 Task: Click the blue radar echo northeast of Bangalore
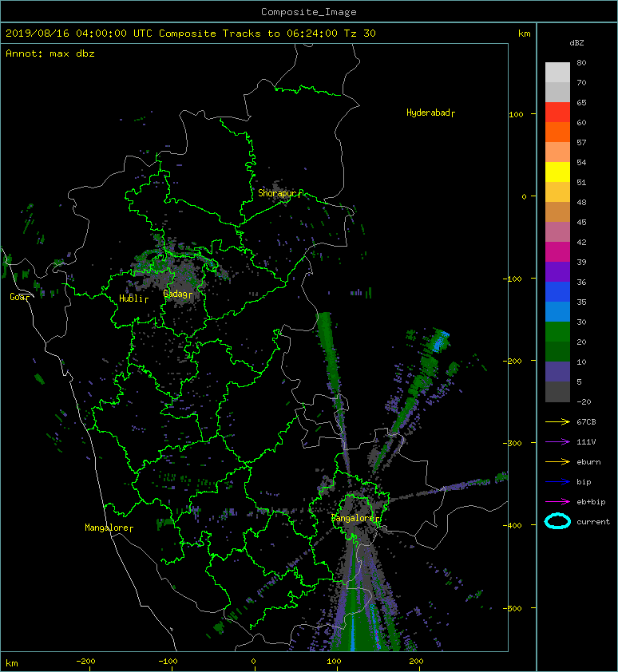(441, 342)
